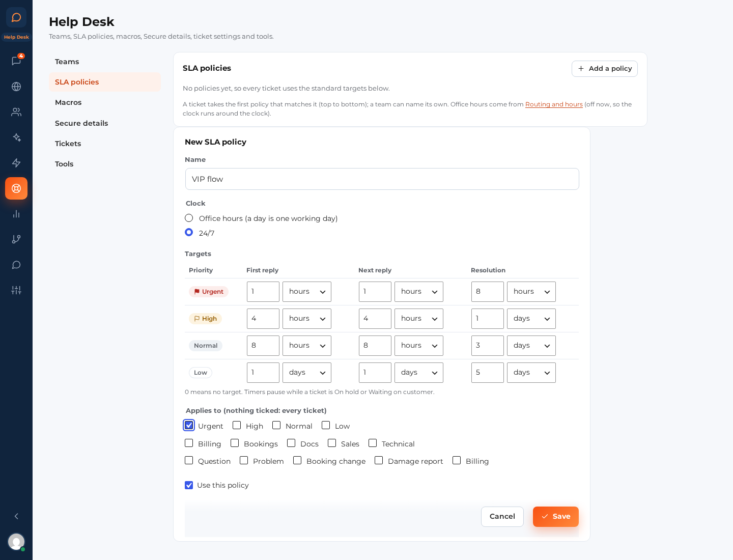Open Low resolution unit dropdown
The width and height of the screenshot is (733, 560).
point(531,373)
